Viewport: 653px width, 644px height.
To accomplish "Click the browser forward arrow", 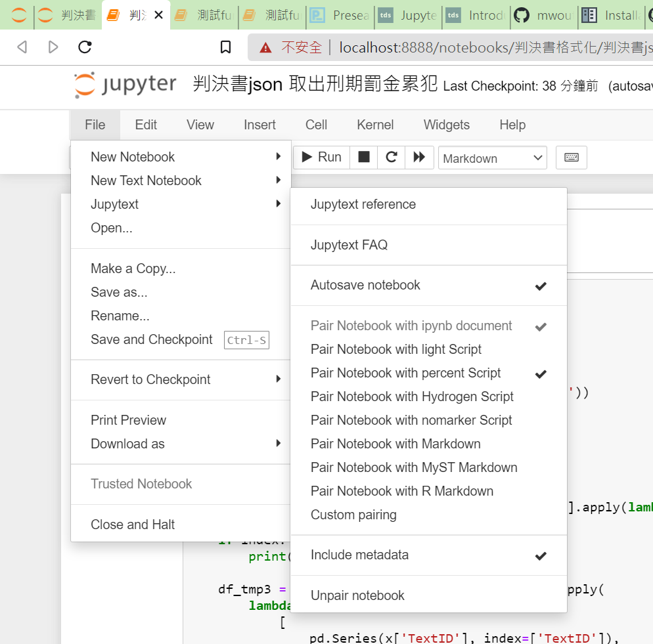I will click(x=53, y=47).
